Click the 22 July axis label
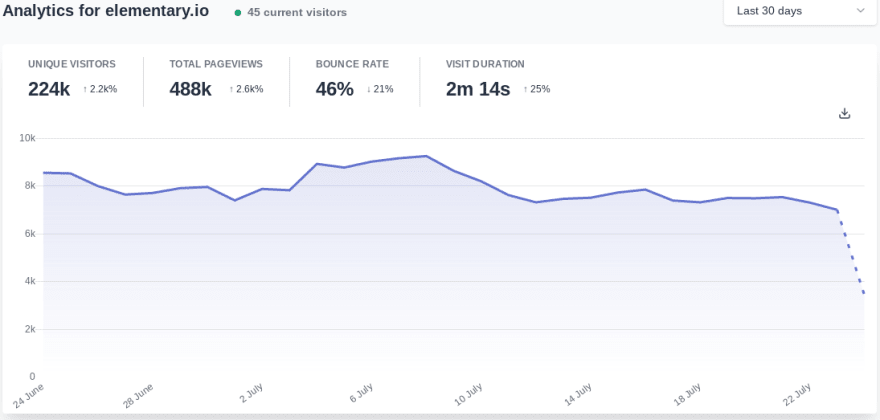Screen dimensions: 880x420 click(798, 395)
